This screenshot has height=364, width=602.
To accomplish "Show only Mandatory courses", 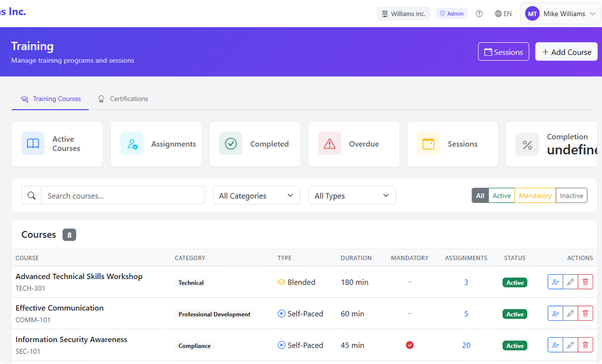I will (535, 195).
